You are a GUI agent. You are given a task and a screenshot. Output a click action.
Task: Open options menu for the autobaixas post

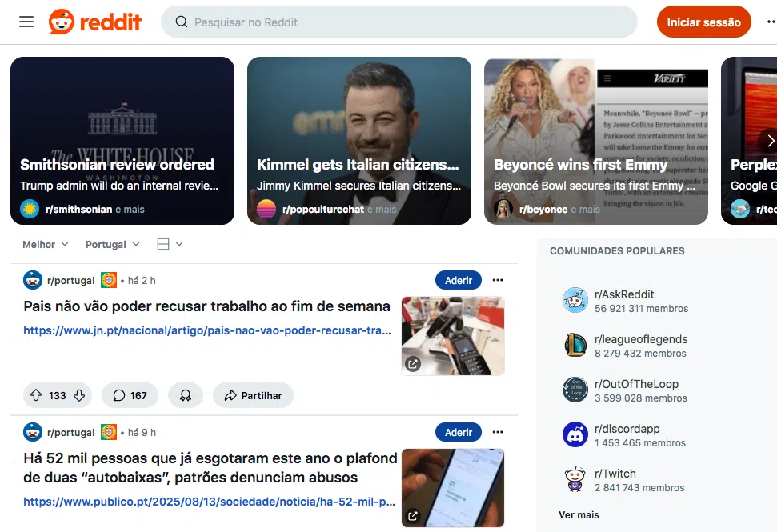click(x=498, y=432)
